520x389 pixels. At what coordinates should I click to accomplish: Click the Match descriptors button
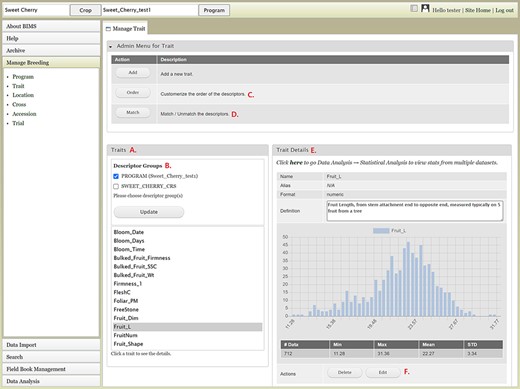coord(133,112)
